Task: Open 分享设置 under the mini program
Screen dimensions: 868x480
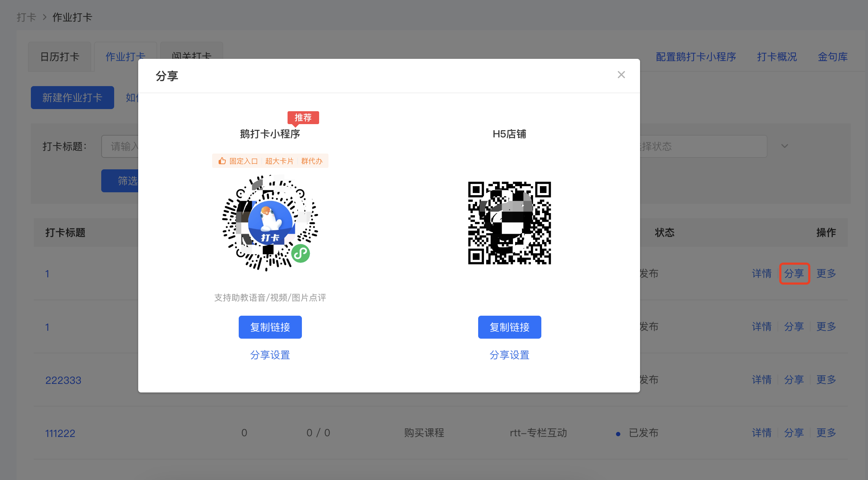Action: pyautogui.click(x=270, y=355)
